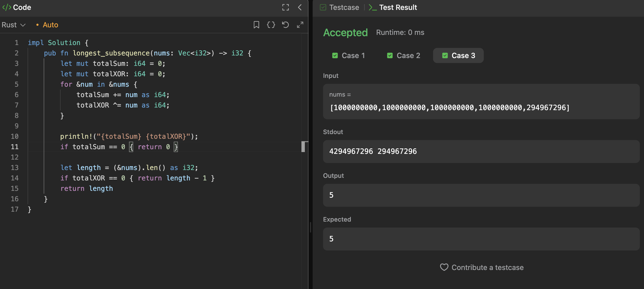Click the Output value box showing 5

tap(481, 195)
